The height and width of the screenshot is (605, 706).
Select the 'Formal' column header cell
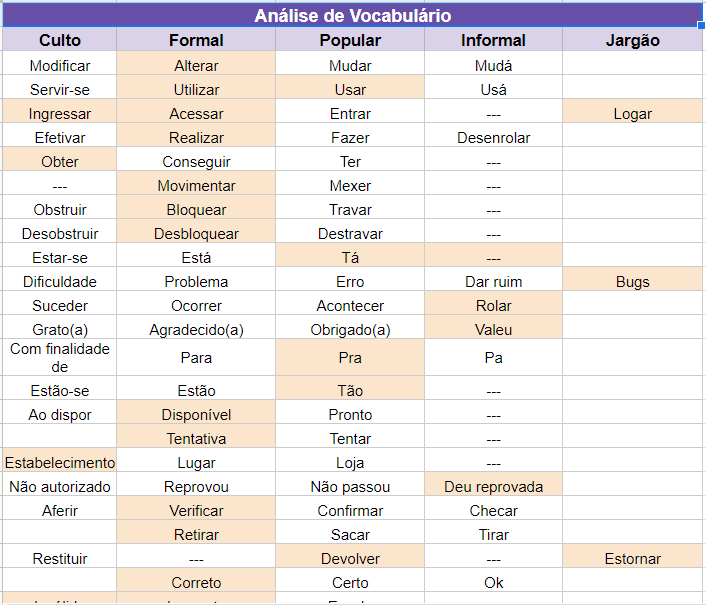196,41
